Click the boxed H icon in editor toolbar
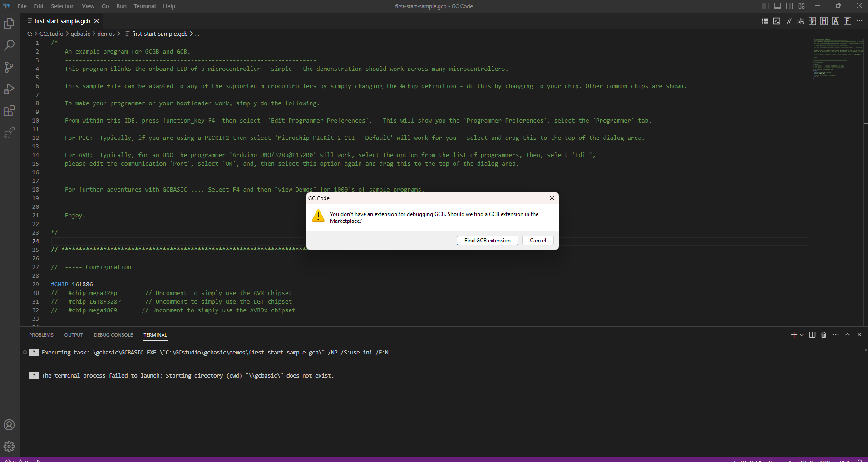Screen dimensions: 868x462 click(x=824, y=21)
